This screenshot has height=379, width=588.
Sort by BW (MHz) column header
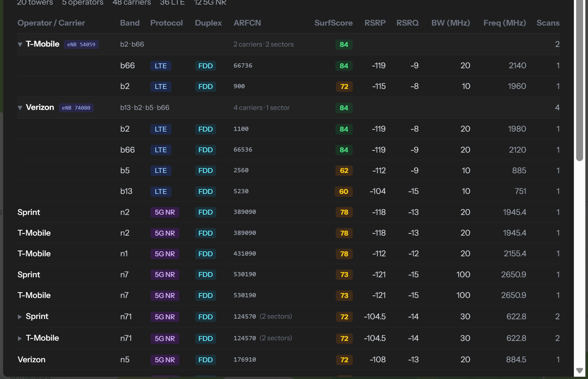click(451, 23)
